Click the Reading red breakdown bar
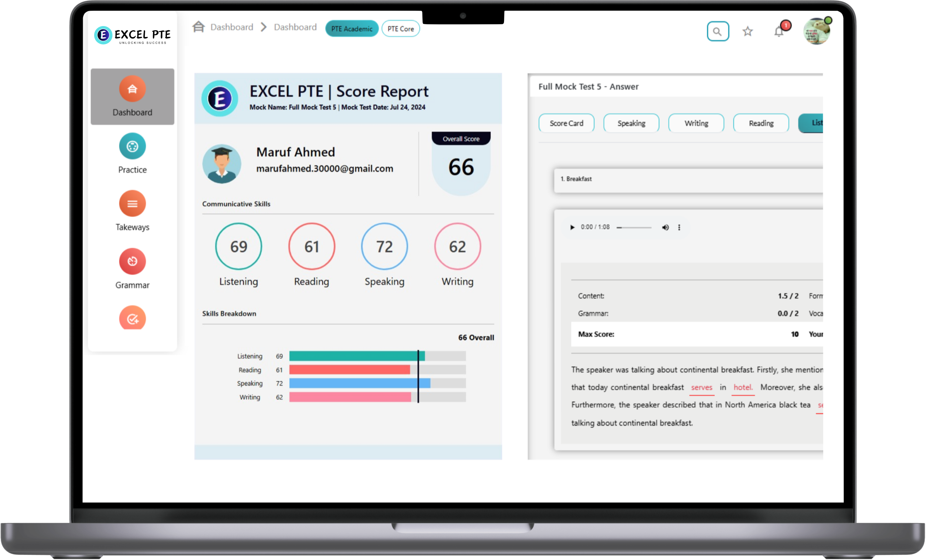Image resolution: width=926 pixels, height=560 pixels. [x=350, y=370]
